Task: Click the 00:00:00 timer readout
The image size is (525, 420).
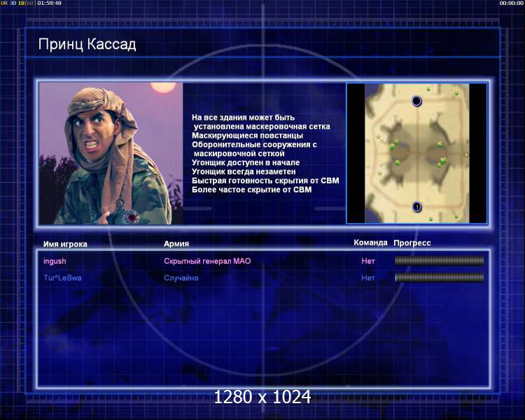Action: (511, 3)
